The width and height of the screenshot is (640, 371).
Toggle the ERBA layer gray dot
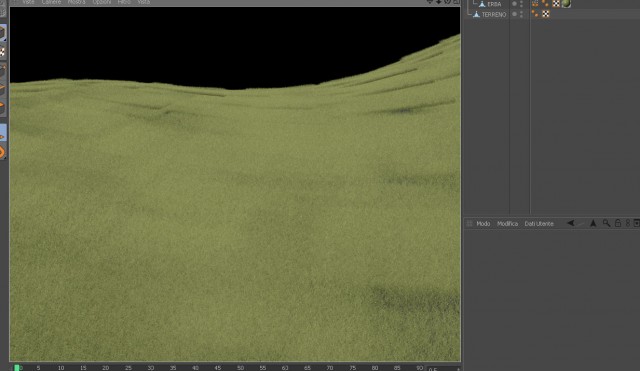tap(514, 4)
